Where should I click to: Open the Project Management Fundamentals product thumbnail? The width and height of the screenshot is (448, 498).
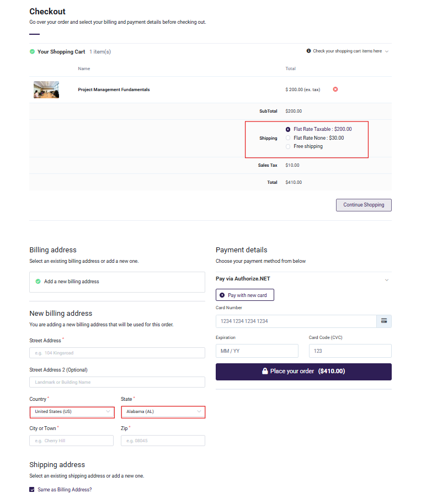tap(46, 89)
